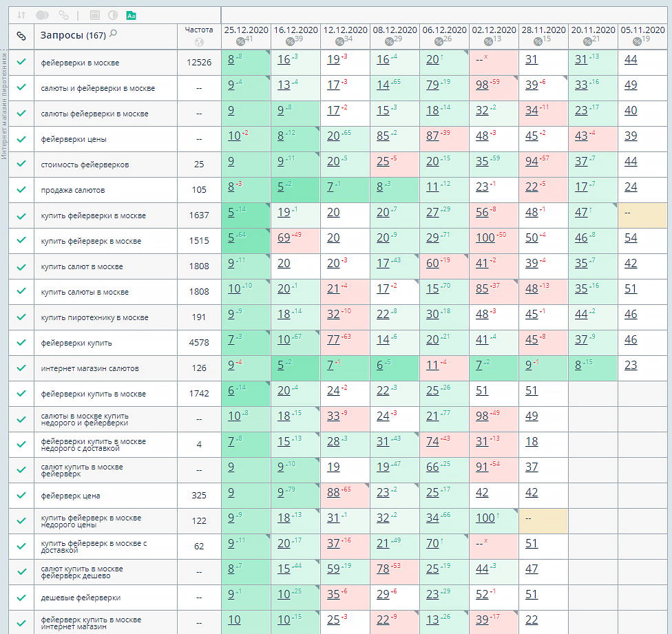
Task: Click the Частота column header
Action: pyautogui.click(x=199, y=30)
